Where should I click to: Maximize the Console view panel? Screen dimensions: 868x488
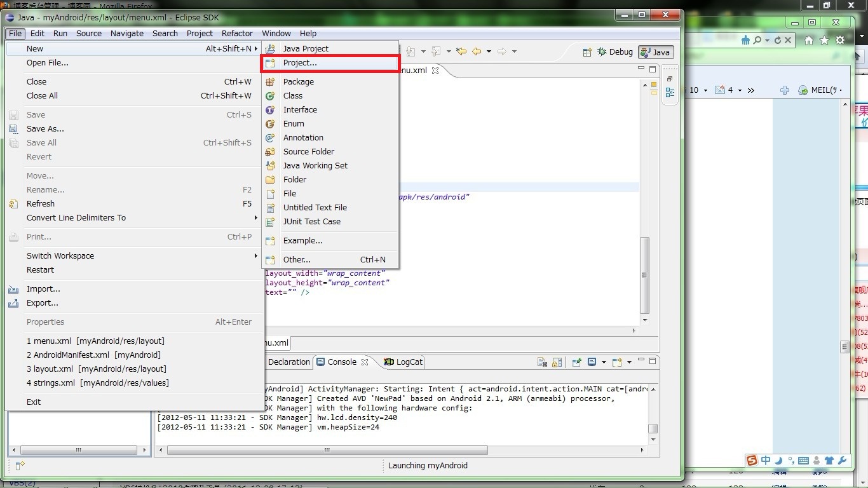click(653, 361)
